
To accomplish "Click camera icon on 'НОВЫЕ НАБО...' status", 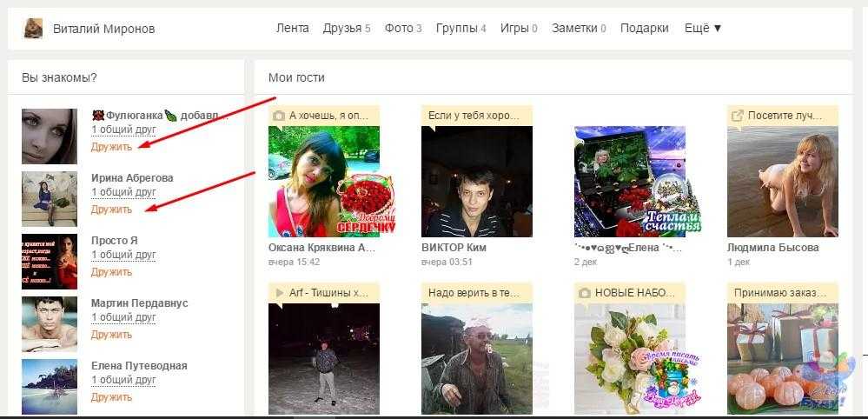I will click(x=585, y=293).
